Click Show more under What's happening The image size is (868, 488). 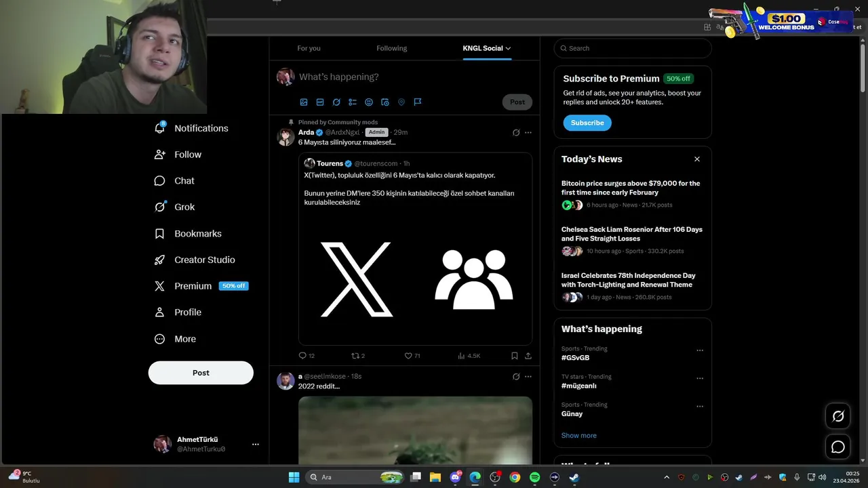pyautogui.click(x=579, y=436)
